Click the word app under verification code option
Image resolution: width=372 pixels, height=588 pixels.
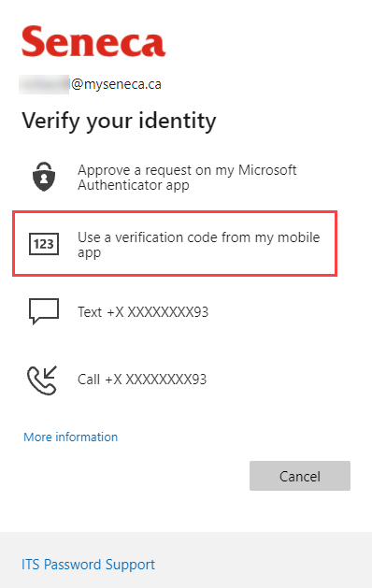coord(89,253)
